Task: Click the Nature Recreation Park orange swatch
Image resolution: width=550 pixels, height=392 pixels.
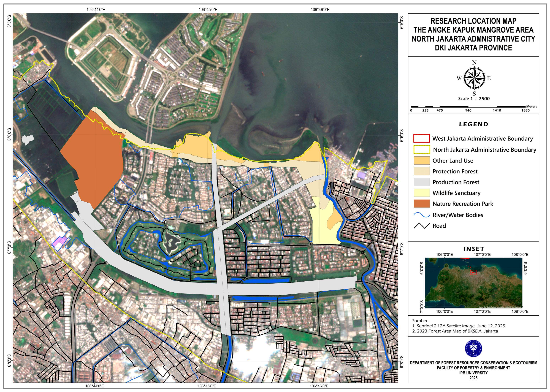Action: click(422, 203)
